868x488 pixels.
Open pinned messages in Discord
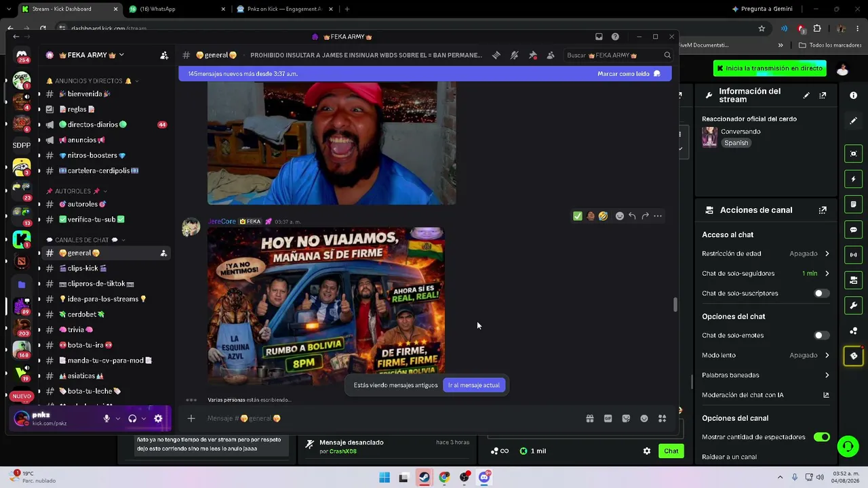tap(533, 55)
